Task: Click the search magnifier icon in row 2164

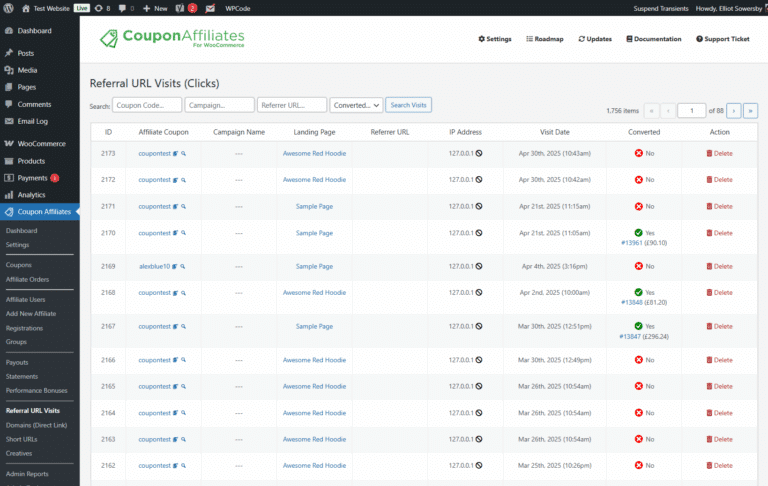Action: click(183, 413)
